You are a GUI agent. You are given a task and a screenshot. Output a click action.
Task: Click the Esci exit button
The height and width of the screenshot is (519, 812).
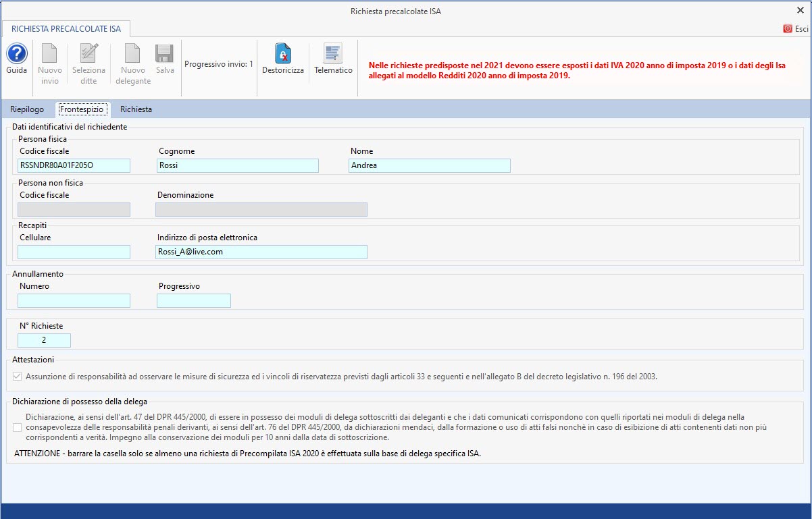click(796, 29)
